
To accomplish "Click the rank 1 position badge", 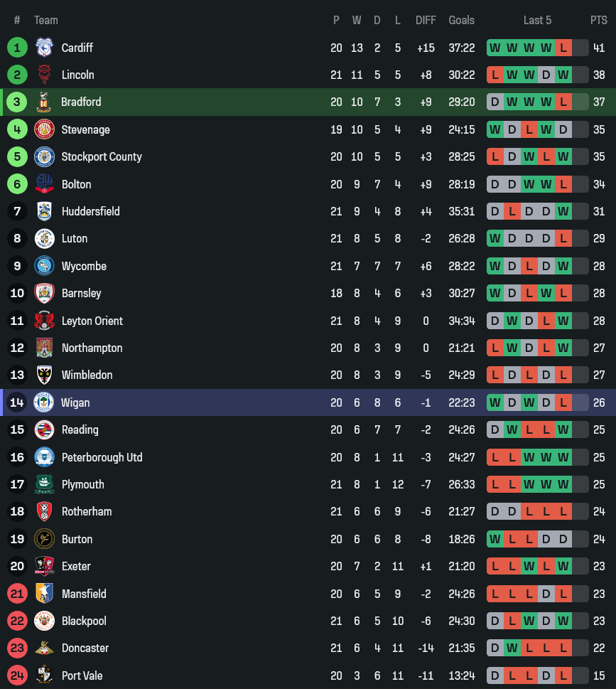I will [x=17, y=48].
